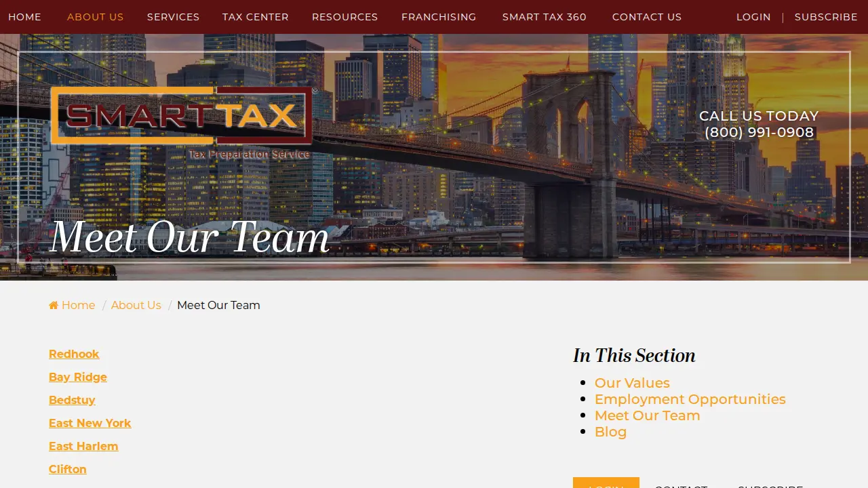The width and height of the screenshot is (868, 488).
Task: Open Our Values in the section list
Action: click(x=632, y=383)
